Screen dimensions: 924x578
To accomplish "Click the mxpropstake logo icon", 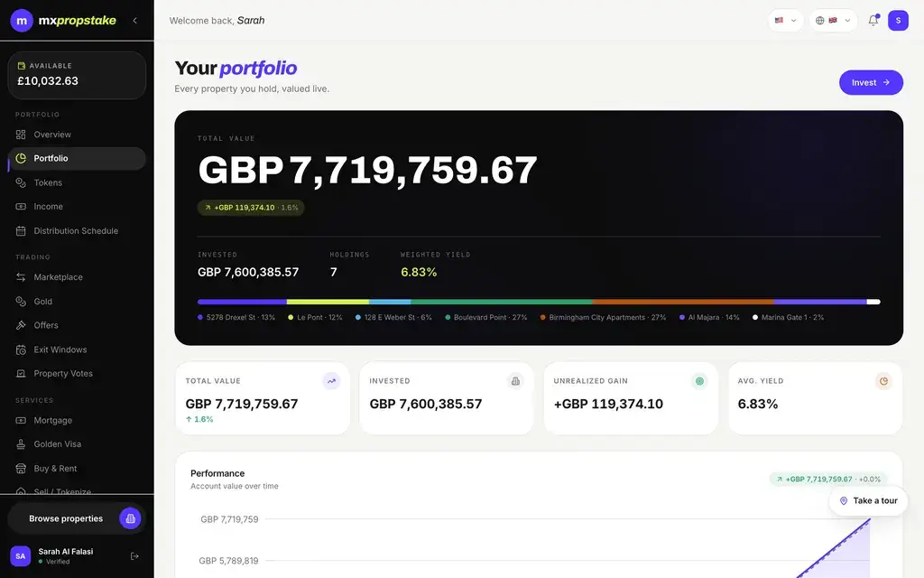I will (x=22, y=21).
